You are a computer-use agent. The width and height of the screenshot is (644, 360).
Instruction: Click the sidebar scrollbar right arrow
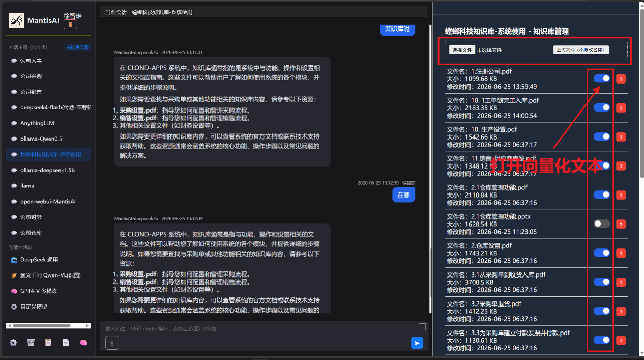tap(88, 325)
